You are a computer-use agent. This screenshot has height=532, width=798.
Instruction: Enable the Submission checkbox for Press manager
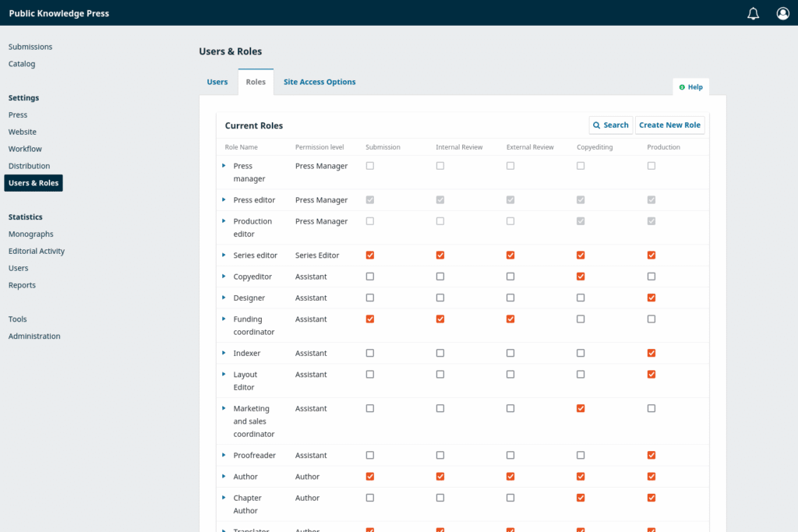369,165
